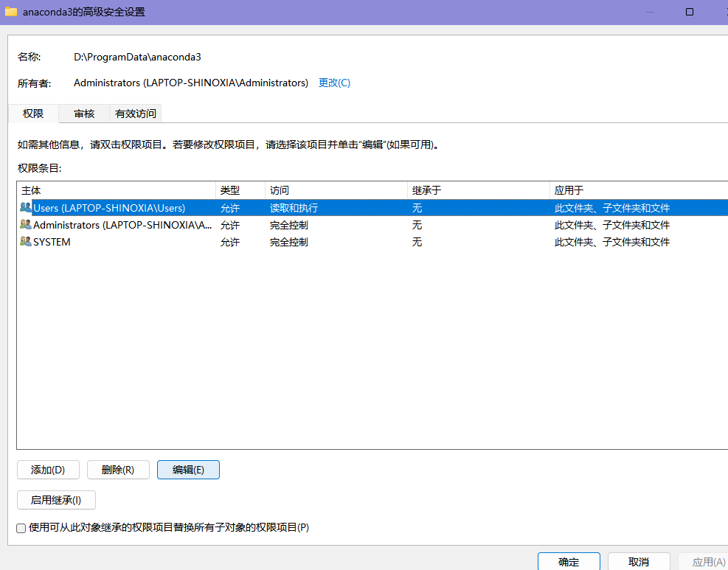The width and height of the screenshot is (728, 570).
Task: Click the Administrators group icon in permission list
Action: [x=25, y=225]
